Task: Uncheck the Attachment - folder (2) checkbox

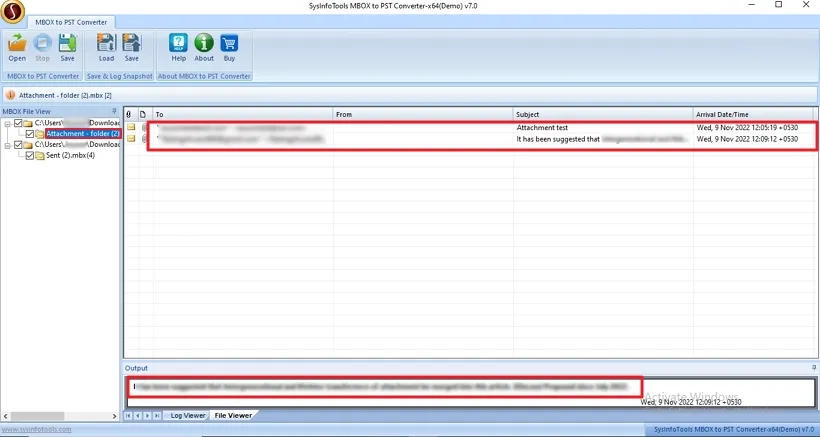Action: [30, 134]
